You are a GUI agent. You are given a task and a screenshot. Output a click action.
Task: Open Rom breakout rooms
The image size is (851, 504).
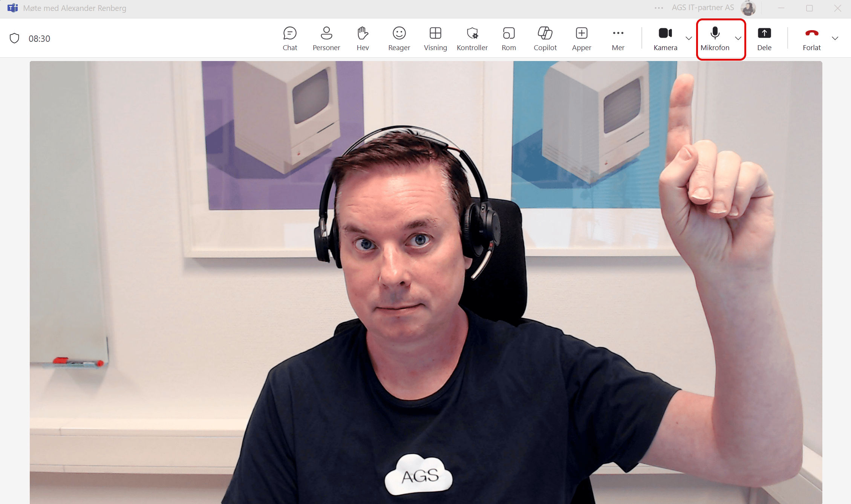pyautogui.click(x=508, y=38)
